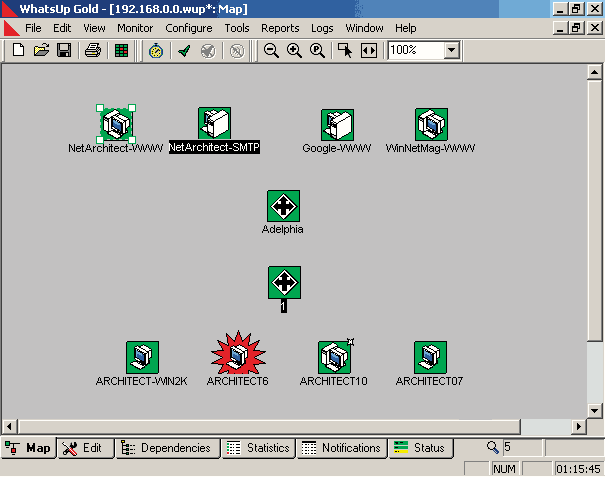605x477 pixels.
Task: Click the Zoom Out magnifier icon
Action: pos(271,50)
